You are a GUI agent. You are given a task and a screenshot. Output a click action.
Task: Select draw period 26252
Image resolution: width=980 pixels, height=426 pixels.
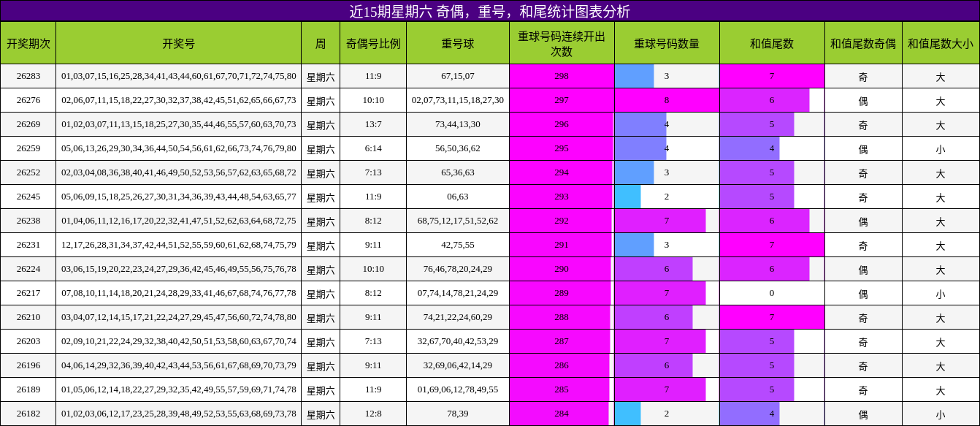click(x=28, y=172)
